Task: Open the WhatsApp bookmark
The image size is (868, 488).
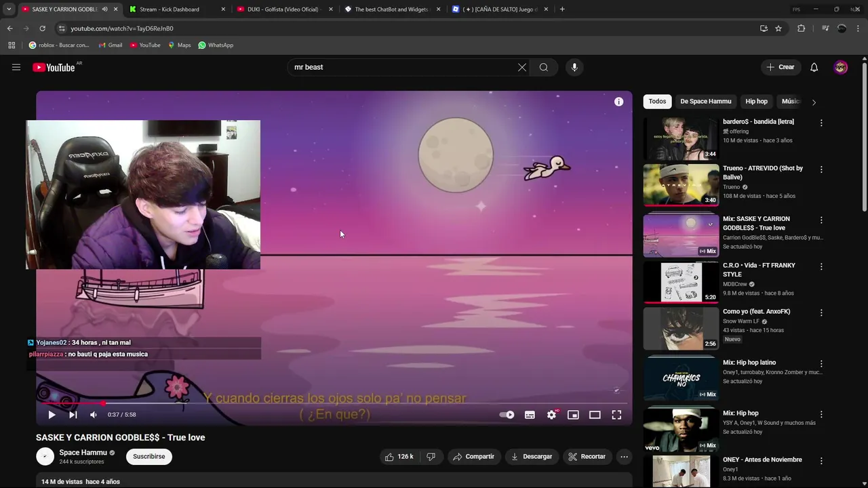Action: pyautogui.click(x=216, y=45)
